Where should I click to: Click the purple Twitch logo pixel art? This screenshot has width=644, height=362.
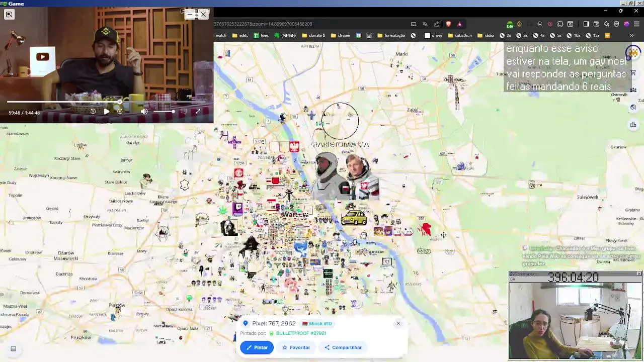point(237,208)
